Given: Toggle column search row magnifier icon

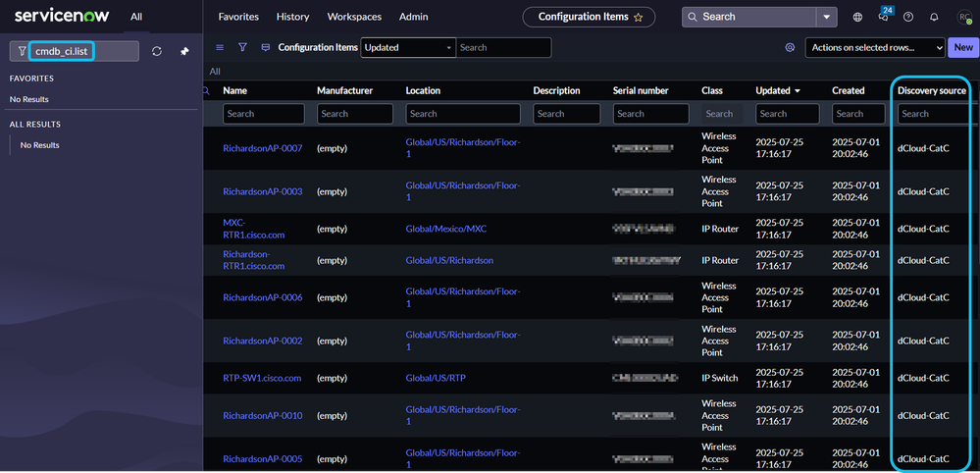Looking at the screenshot, I should pos(206,90).
